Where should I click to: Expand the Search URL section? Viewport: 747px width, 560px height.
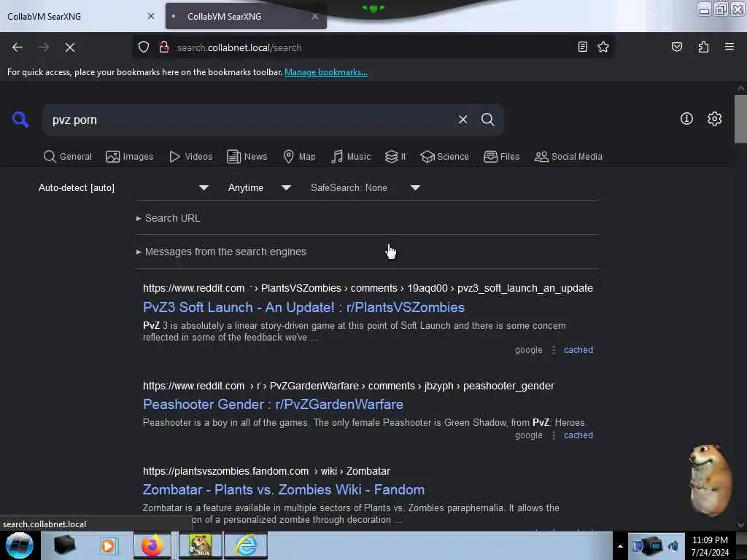pos(169,218)
